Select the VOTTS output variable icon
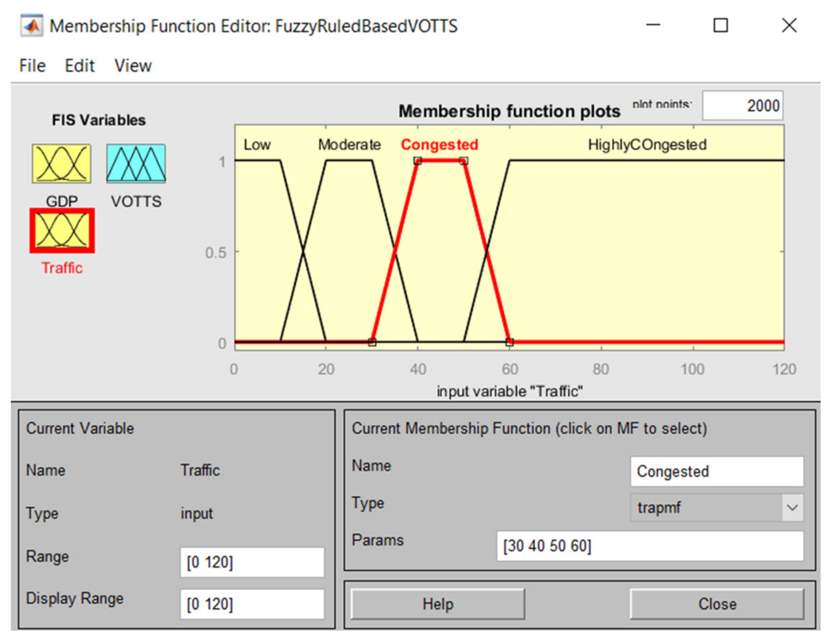833x644 pixels. point(136,163)
